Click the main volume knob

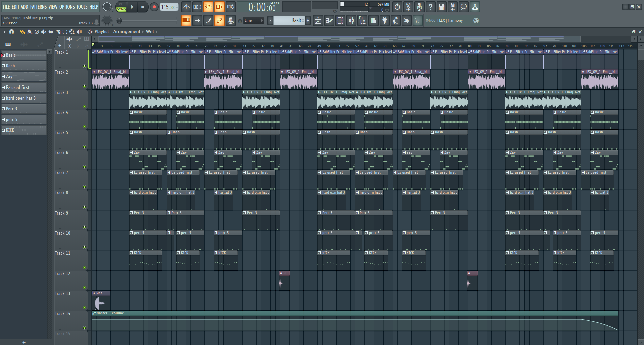[107, 7]
